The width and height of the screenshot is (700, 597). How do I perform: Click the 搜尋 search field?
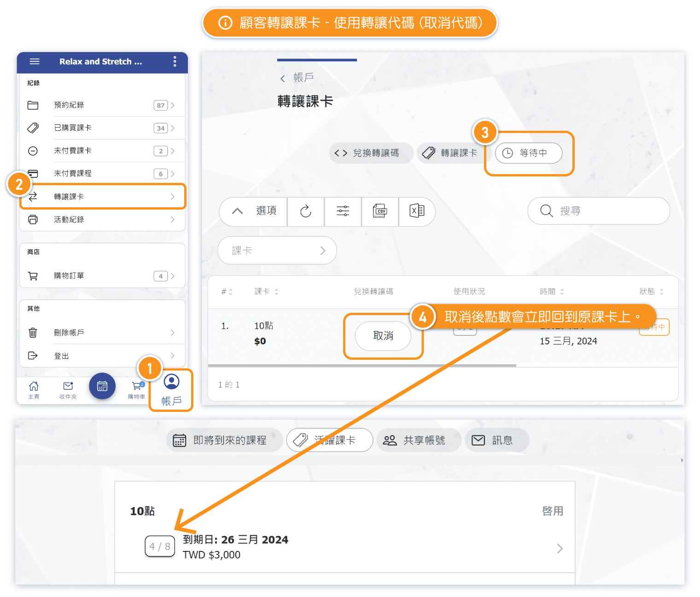[x=599, y=211]
